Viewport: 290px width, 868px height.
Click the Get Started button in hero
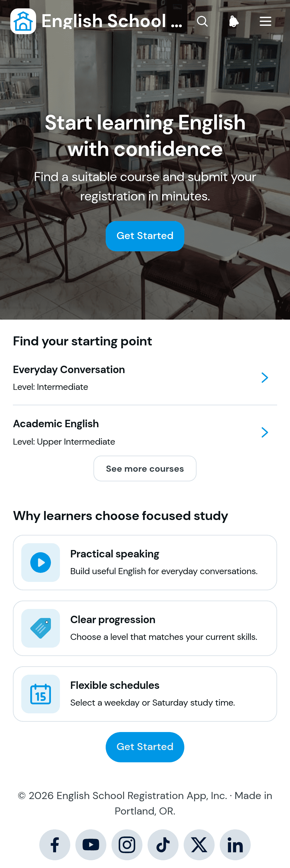(x=145, y=236)
